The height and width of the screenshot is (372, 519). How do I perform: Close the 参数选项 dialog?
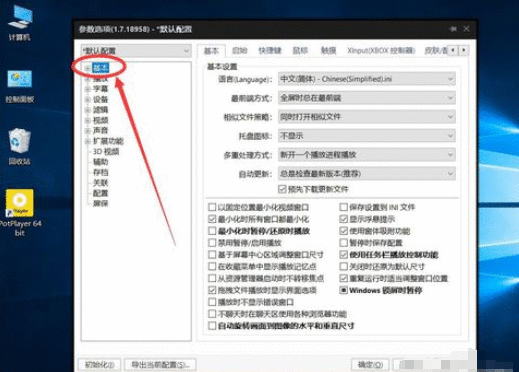[466, 29]
